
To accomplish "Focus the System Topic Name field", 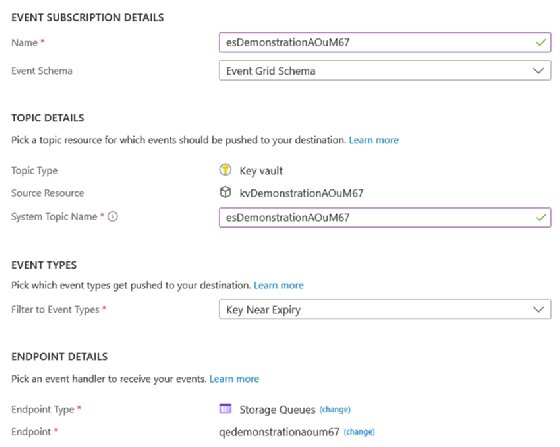I will 385,217.
